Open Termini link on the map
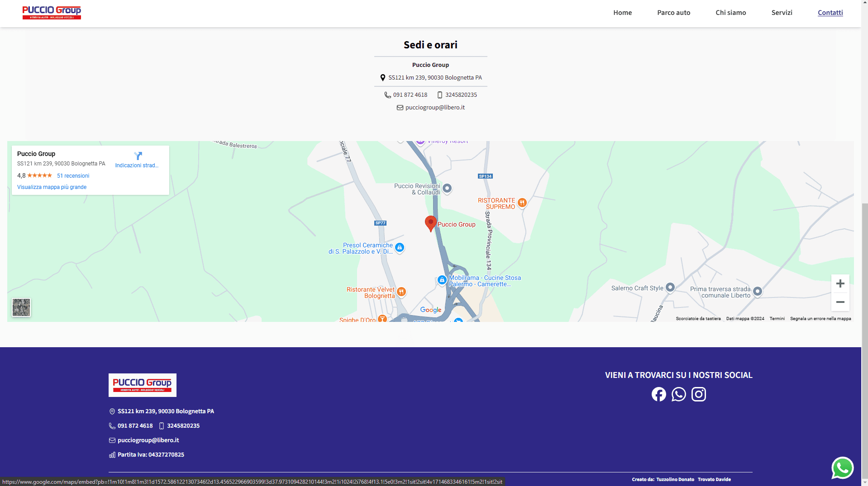The height and width of the screenshot is (486, 868). point(777,319)
